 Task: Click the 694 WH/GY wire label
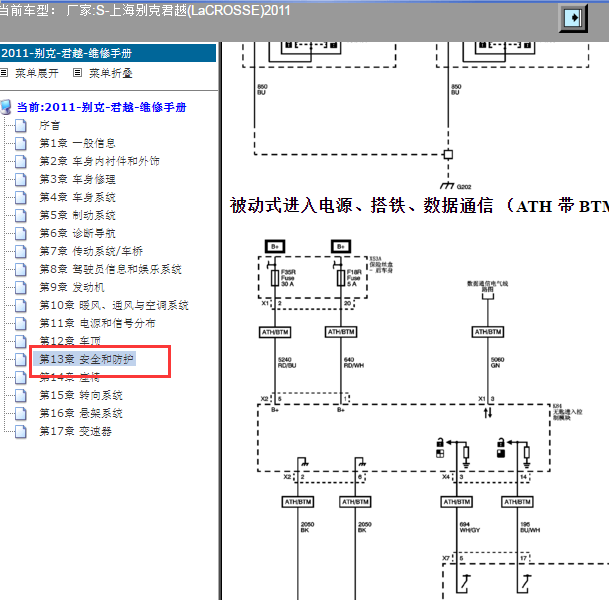coord(470,527)
